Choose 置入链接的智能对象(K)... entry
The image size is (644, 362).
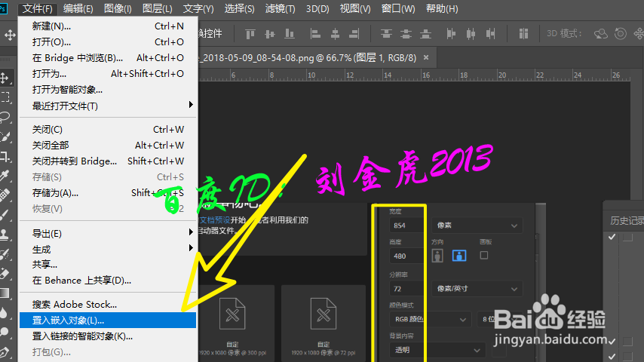[108, 336]
